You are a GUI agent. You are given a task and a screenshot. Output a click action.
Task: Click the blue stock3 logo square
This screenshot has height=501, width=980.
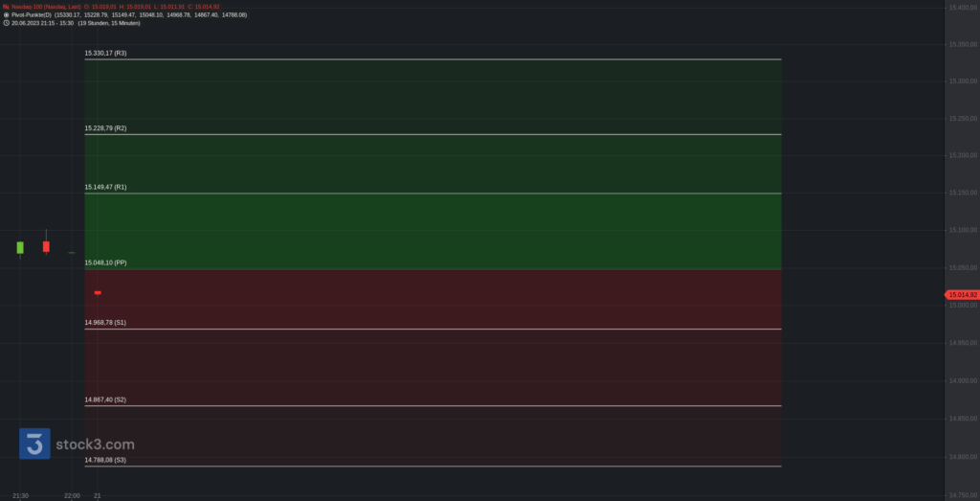(34, 444)
